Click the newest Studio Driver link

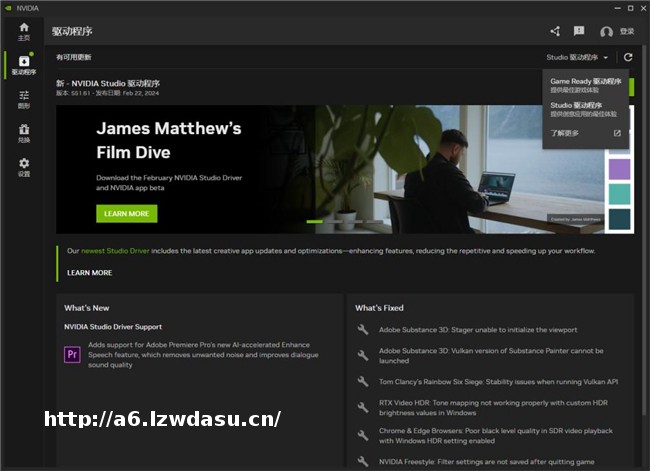click(111, 251)
